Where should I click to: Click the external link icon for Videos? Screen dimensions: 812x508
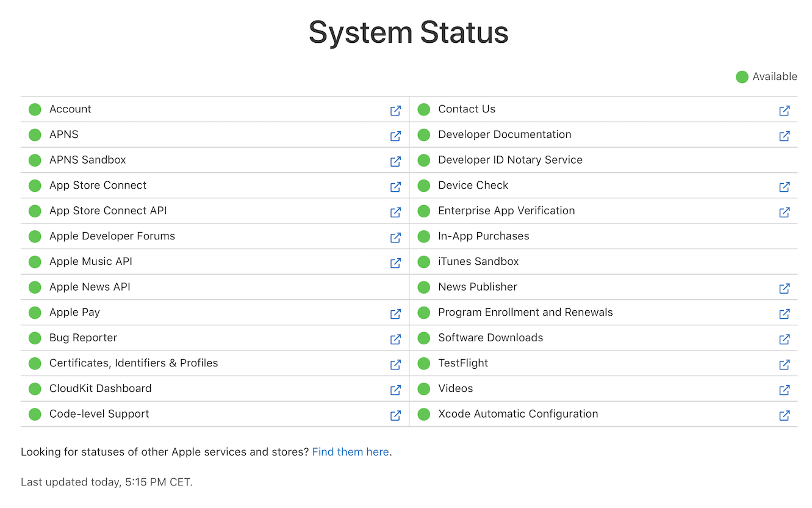[x=785, y=390]
